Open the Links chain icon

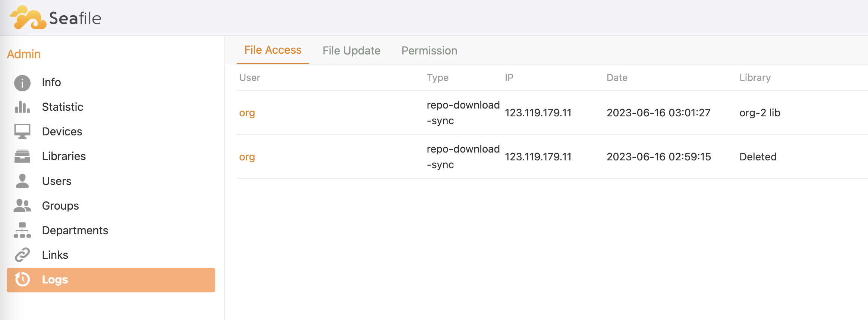22,255
